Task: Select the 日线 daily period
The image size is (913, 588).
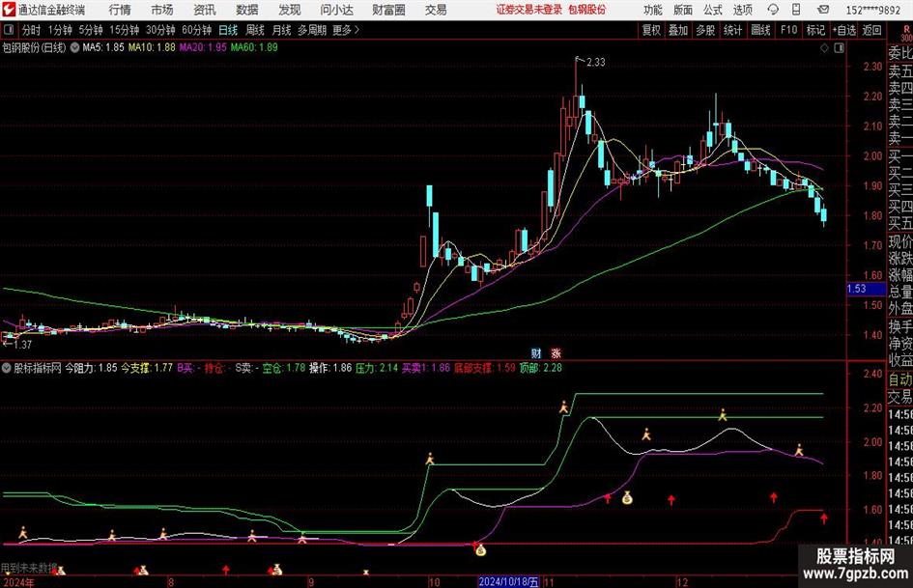Action: pos(228,30)
